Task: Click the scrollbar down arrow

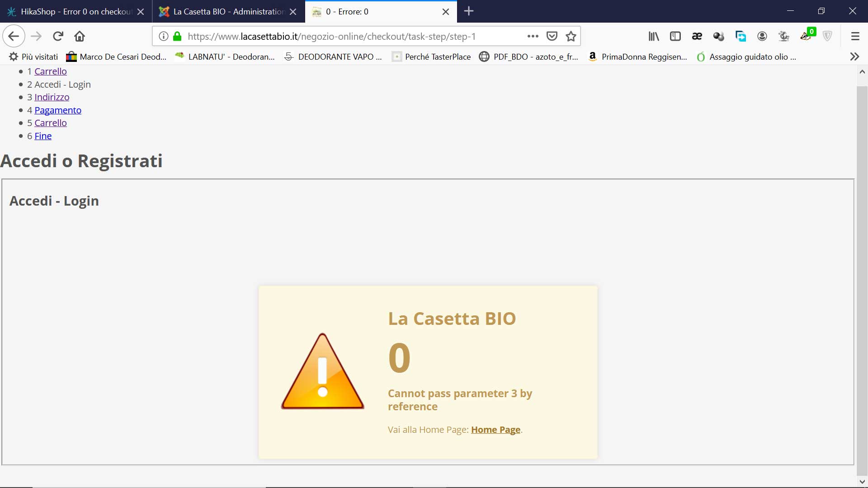Action: [x=862, y=482]
